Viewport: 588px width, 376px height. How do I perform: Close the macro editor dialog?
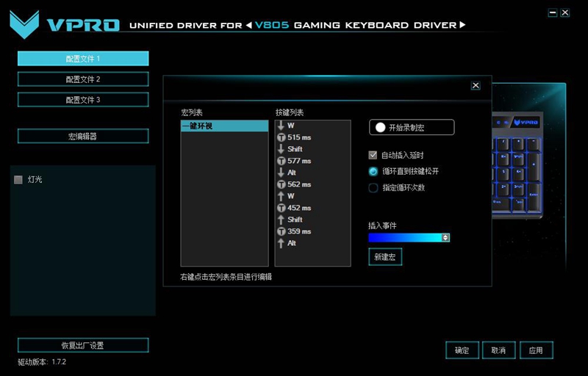click(476, 86)
